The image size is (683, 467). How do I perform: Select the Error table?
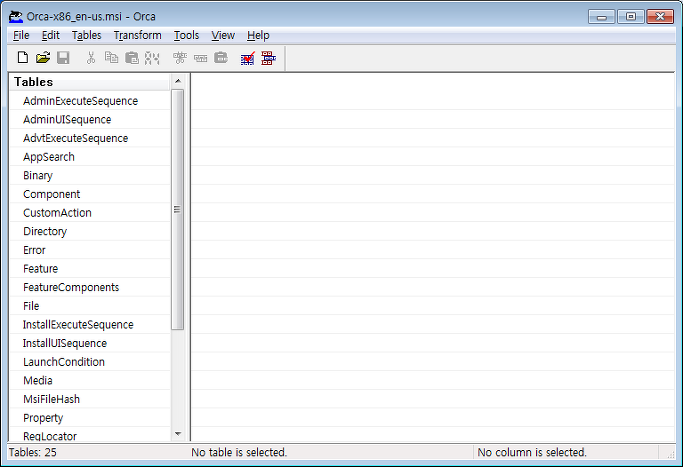[x=90, y=250]
